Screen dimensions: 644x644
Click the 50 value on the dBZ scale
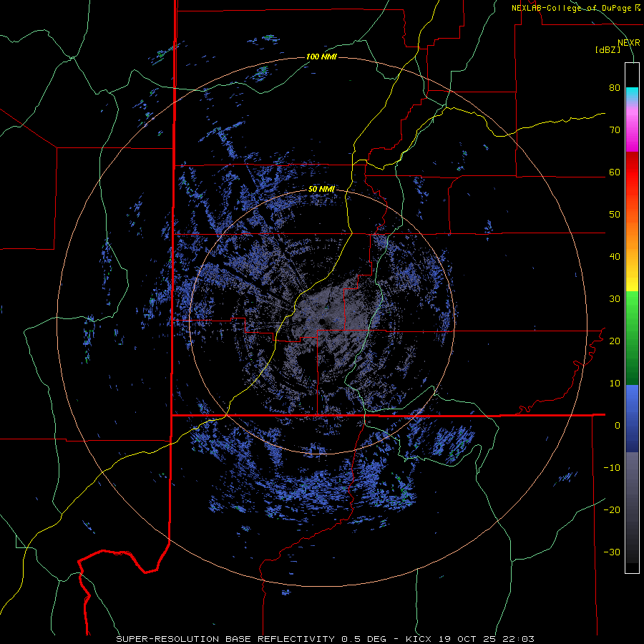[615, 215]
